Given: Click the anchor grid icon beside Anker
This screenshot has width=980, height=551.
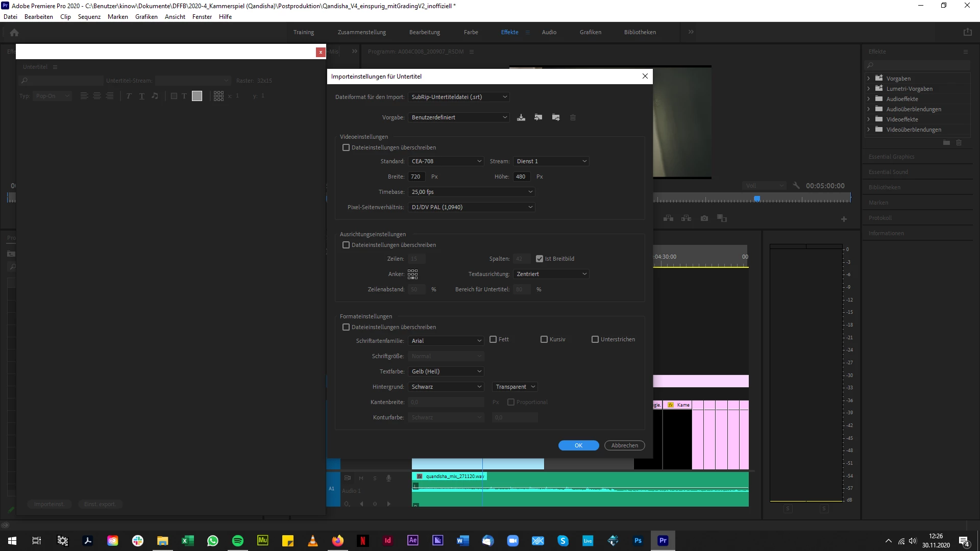Looking at the screenshot, I should [x=412, y=274].
